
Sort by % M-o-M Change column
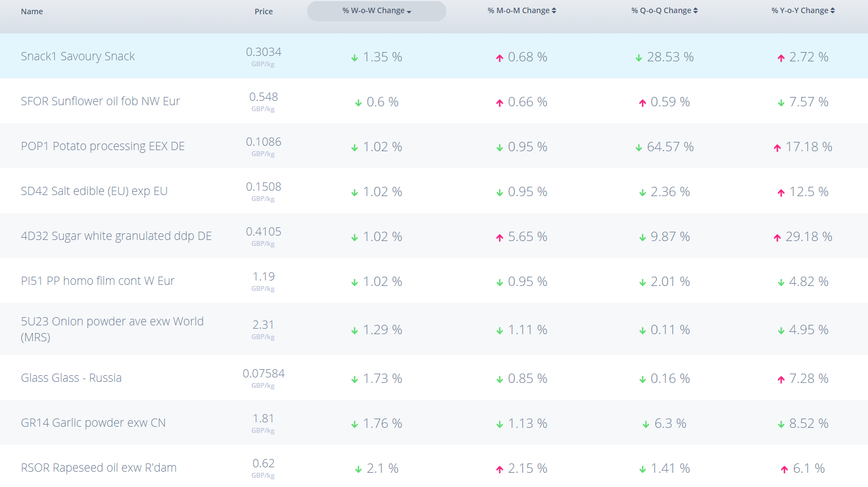pyautogui.click(x=522, y=11)
